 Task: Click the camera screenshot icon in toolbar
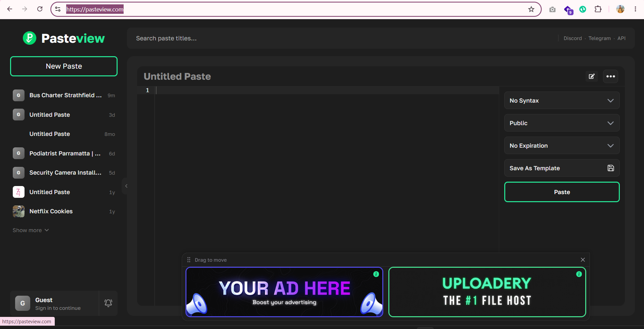(552, 9)
